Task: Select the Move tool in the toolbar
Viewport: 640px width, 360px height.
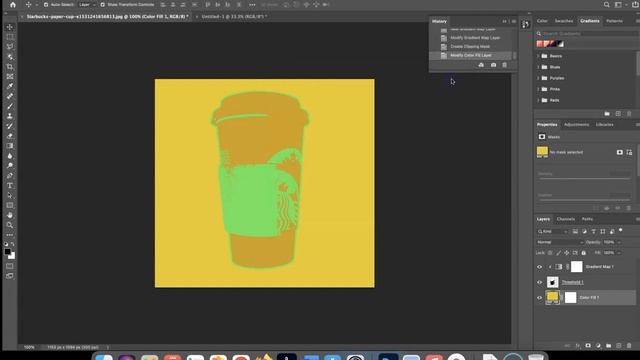Action: coord(10,27)
